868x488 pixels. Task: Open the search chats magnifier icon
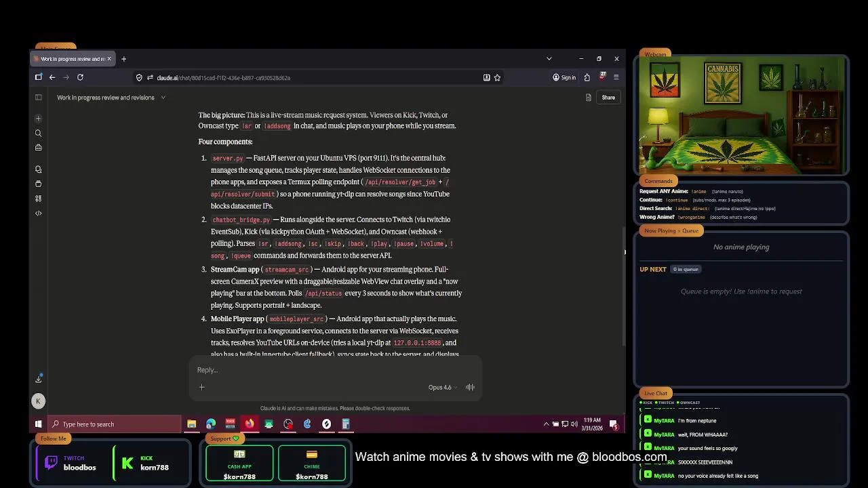tap(39, 134)
